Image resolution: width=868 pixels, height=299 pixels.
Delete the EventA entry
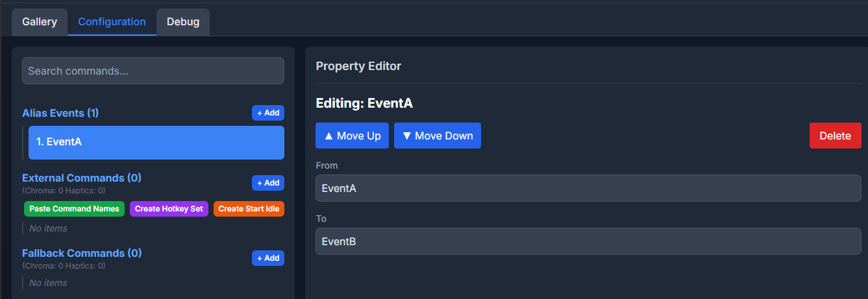coord(835,136)
